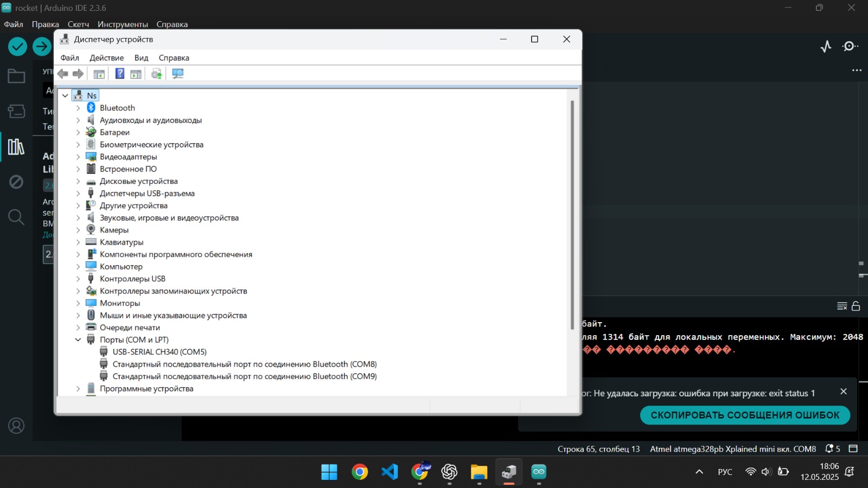Expand the Видеоадаптеры category
This screenshot has height=488, width=868.
[x=78, y=157]
